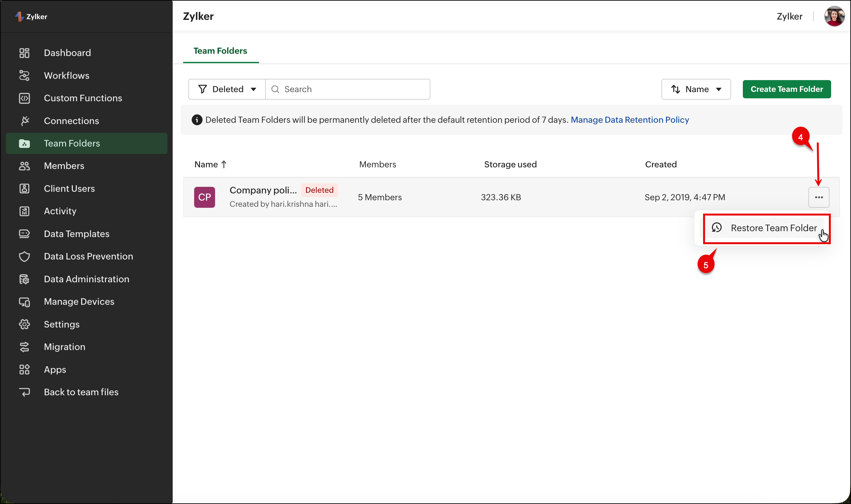The width and height of the screenshot is (851, 504).
Task: Click the CP folder avatar thumbnail
Action: (x=204, y=197)
